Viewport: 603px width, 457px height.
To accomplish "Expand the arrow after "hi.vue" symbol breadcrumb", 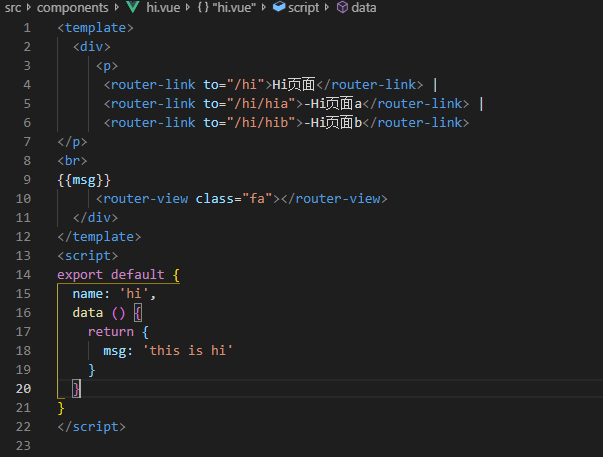I will 263,7.
